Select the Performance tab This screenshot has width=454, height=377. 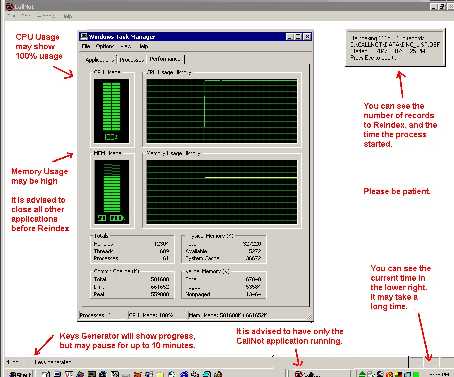165,59
